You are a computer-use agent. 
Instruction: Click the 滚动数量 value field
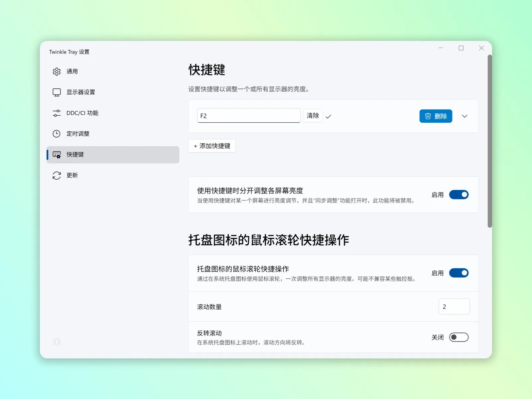pyautogui.click(x=454, y=307)
